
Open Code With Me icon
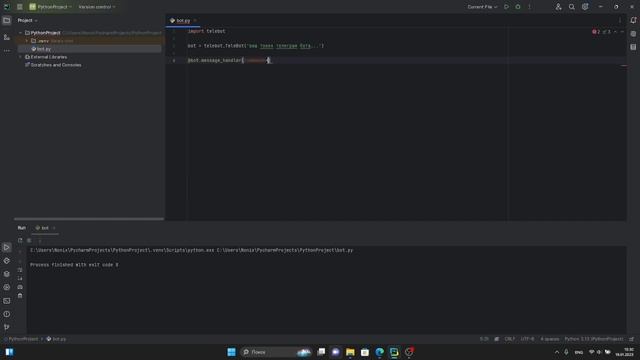coord(558,7)
